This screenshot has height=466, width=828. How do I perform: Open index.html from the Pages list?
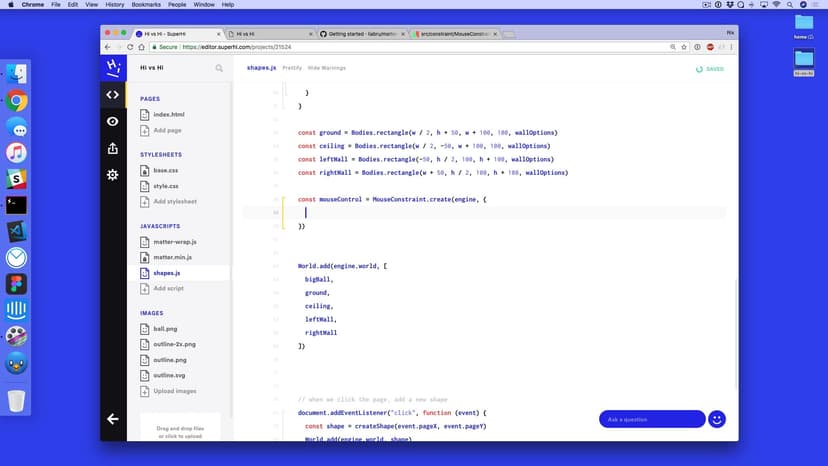(x=168, y=115)
